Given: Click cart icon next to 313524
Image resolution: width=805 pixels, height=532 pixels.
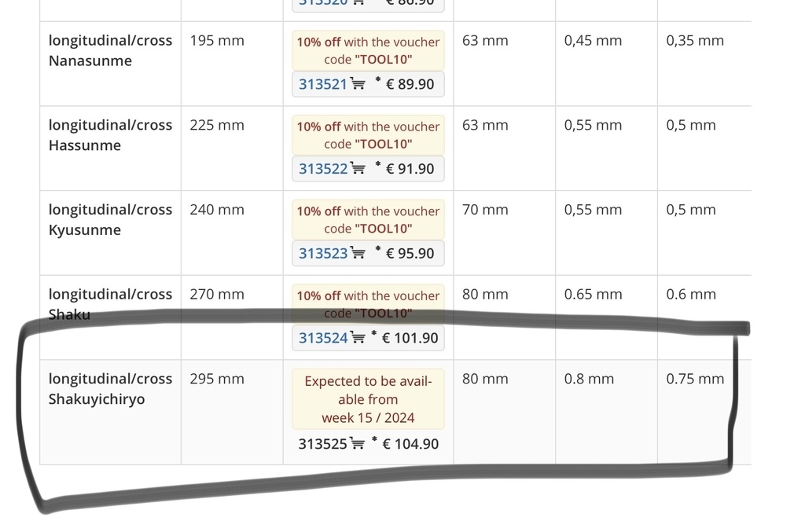Looking at the screenshot, I should tap(358, 337).
